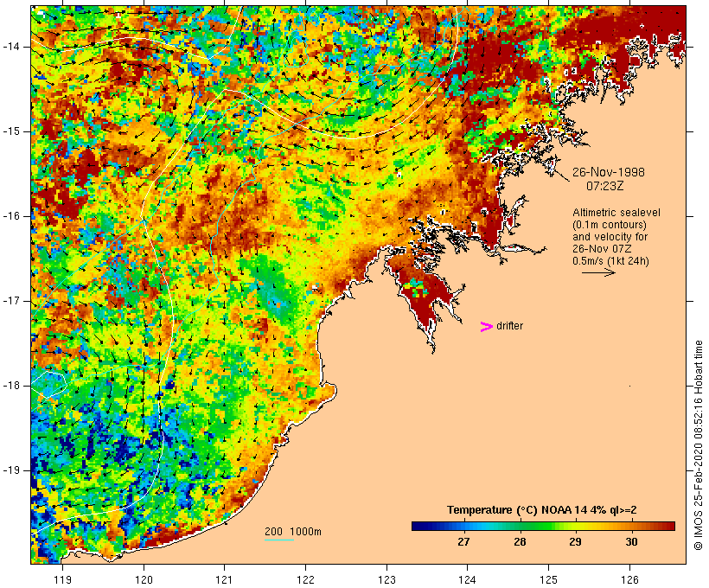Click the latitude axis label '-19'
The height and width of the screenshot is (588, 709).
(12, 470)
